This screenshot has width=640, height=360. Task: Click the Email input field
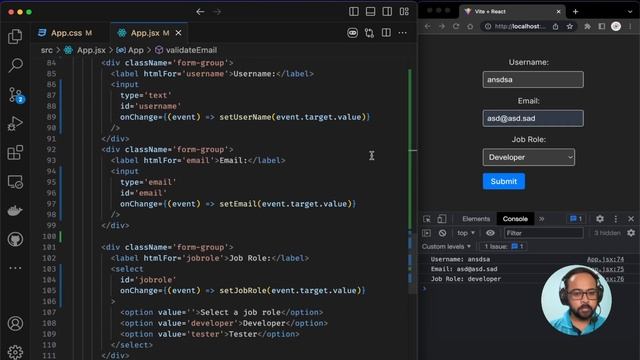coord(533,118)
